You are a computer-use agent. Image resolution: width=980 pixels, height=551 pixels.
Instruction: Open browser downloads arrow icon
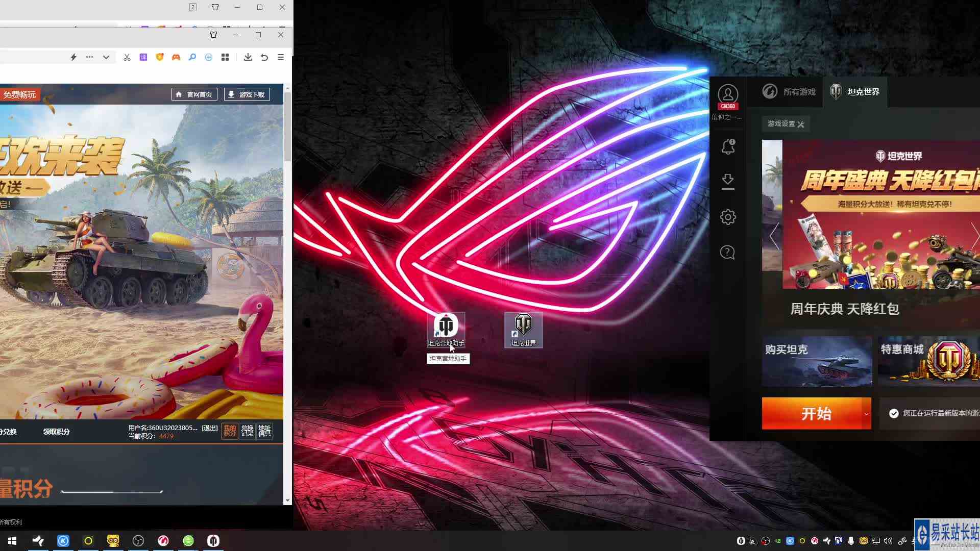(248, 57)
